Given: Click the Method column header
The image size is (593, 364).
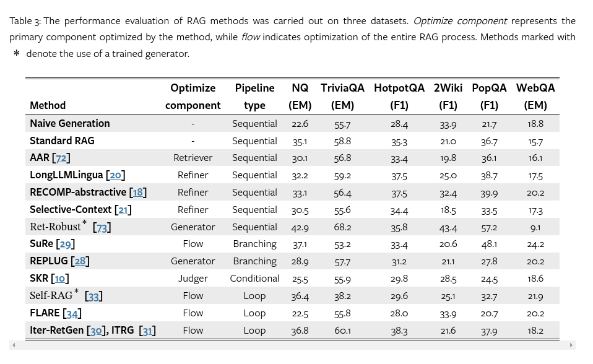Looking at the screenshot, I should tap(48, 105).
